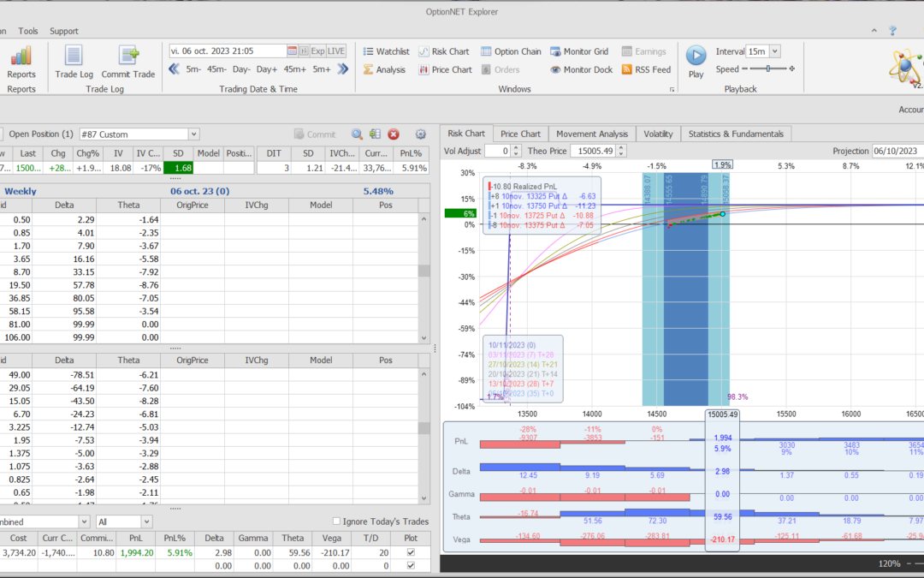Expand the All filter dropdown
This screenshot has width=924, height=578.
[146, 521]
